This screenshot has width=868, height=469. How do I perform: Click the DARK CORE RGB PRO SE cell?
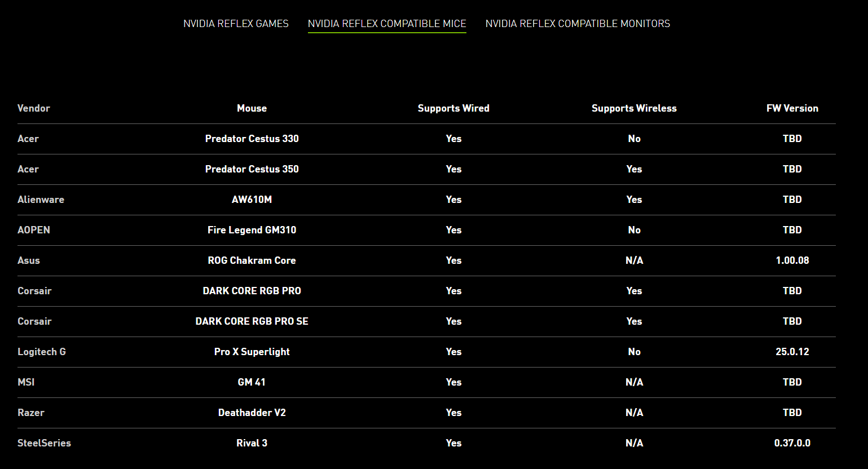(x=252, y=321)
